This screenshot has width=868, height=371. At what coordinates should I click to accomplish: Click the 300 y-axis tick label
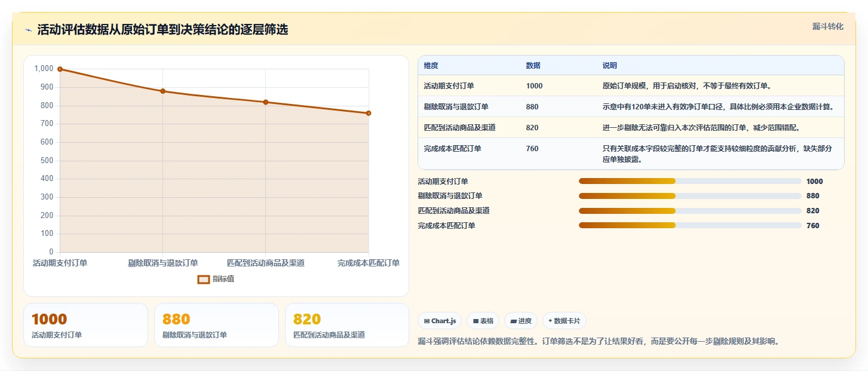pyautogui.click(x=47, y=197)
